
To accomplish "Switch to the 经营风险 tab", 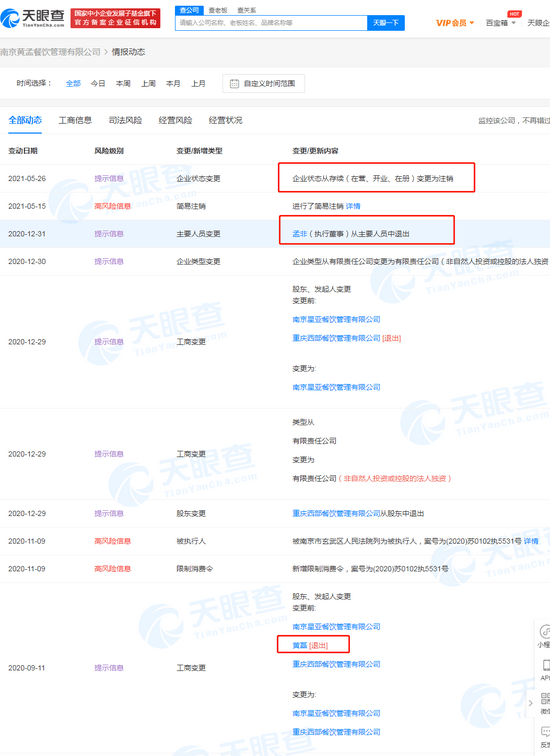I will pos(175,120).
